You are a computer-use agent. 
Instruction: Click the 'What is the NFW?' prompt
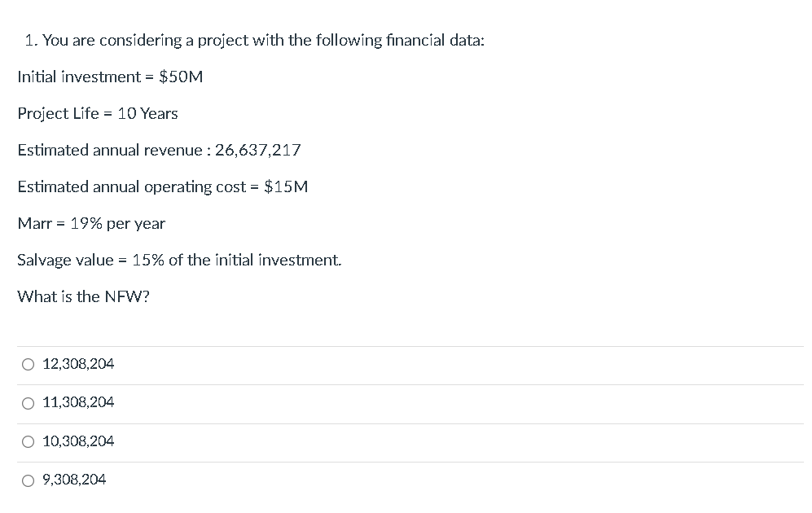(x=83, y=296)
